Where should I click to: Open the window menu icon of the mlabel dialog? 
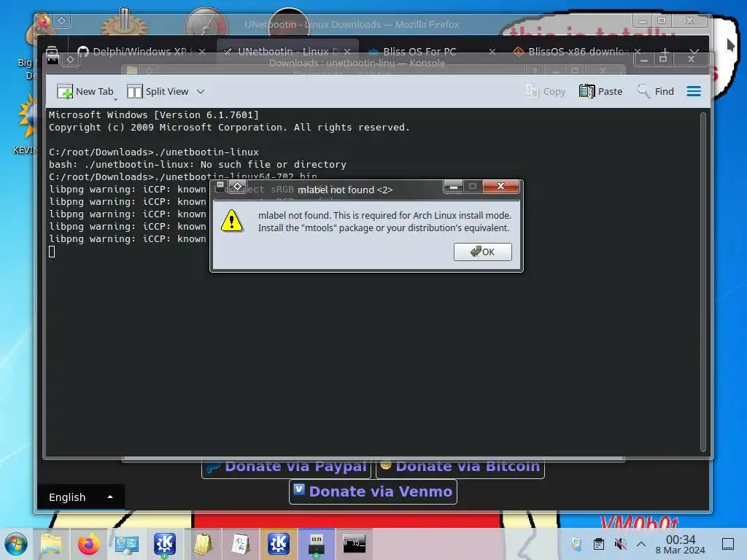(x=220, y=184)
